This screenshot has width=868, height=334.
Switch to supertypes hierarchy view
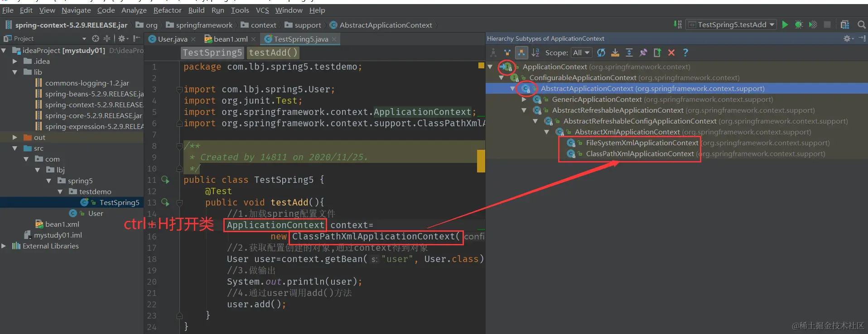[507, 52]
